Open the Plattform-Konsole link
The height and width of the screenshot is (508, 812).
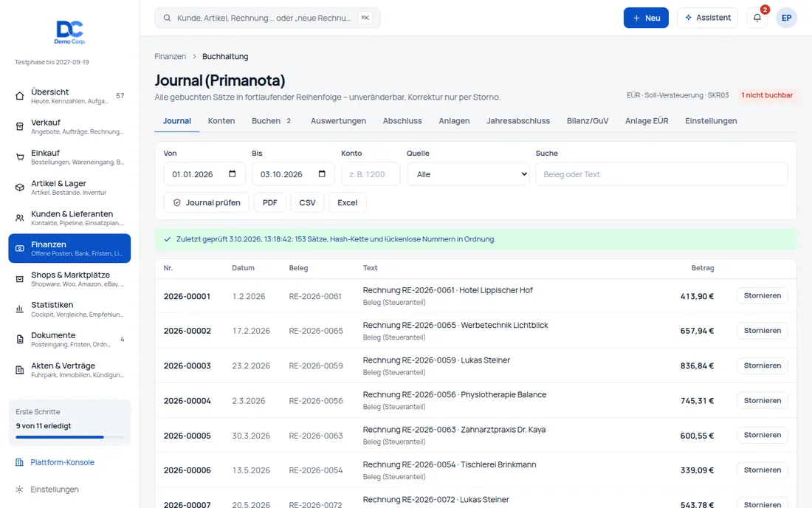[62, 462]
